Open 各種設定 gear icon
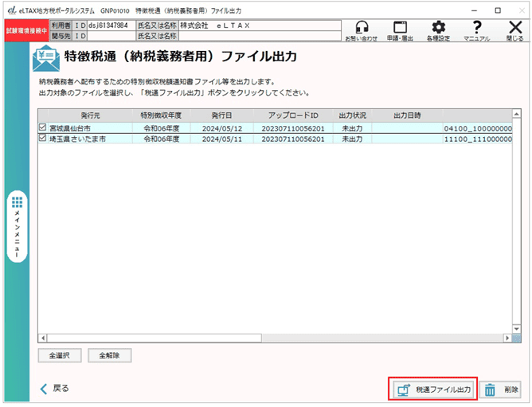Image resolution: width=532 pixels, height=407 pixels. point(438,30)
